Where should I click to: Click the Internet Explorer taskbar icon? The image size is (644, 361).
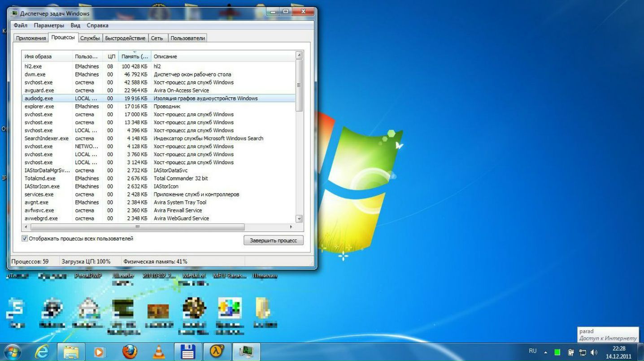[42, 352]
